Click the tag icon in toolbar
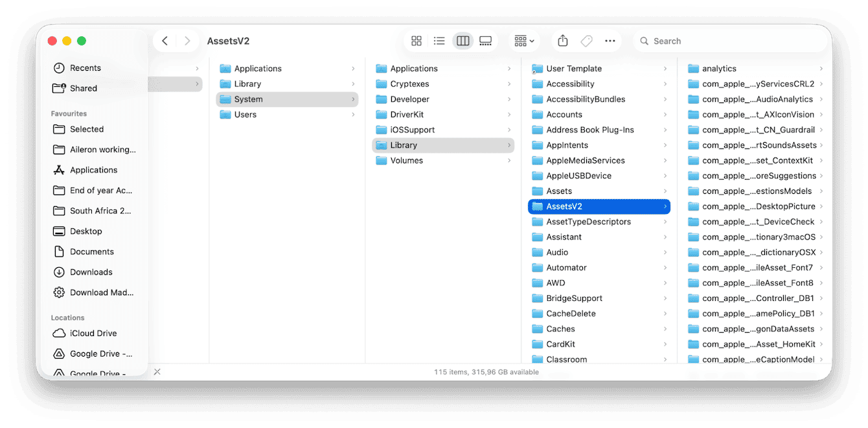 [586, 41]
